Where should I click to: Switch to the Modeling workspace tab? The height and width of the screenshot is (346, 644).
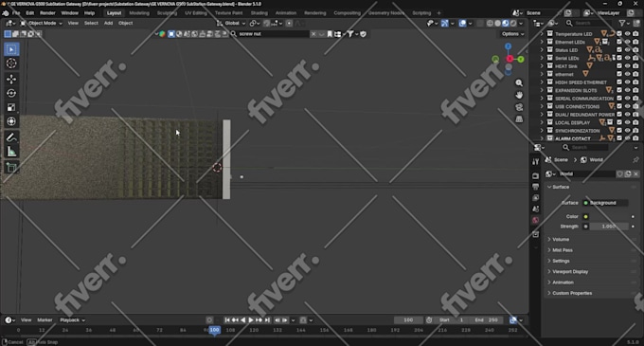[x=139, y=13]
